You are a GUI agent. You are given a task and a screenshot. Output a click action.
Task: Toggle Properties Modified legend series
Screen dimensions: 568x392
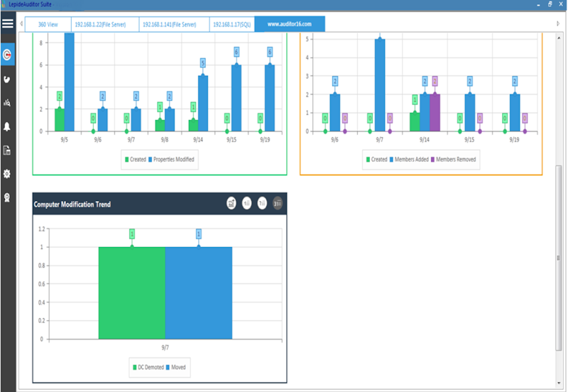(171, 159)
